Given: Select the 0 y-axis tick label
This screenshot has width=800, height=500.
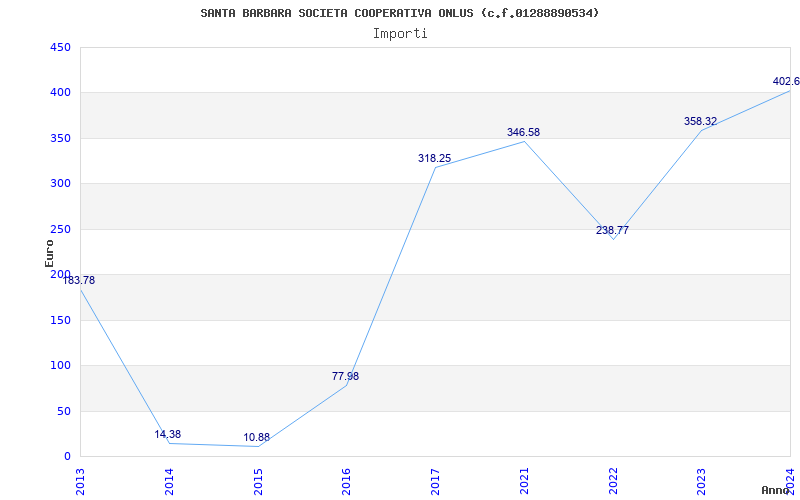Looking at the screenshot, I should [x=67, y=457].
